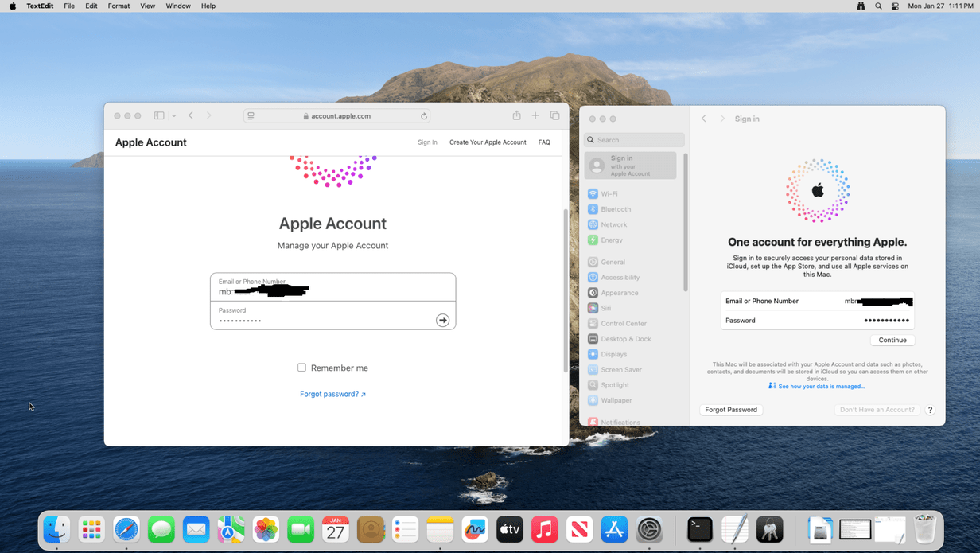Open FaceTime in the Dock

301,529
